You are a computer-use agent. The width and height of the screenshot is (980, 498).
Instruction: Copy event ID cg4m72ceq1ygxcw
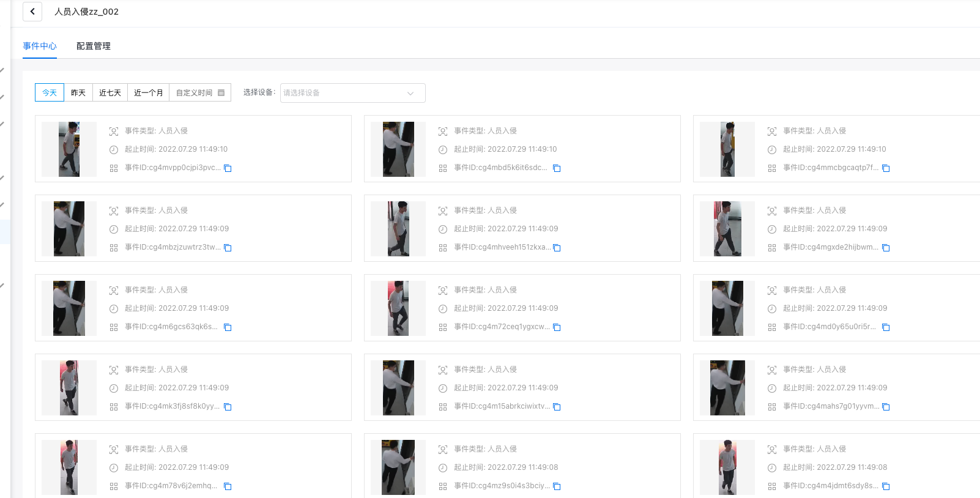click(x=557, y=327)
